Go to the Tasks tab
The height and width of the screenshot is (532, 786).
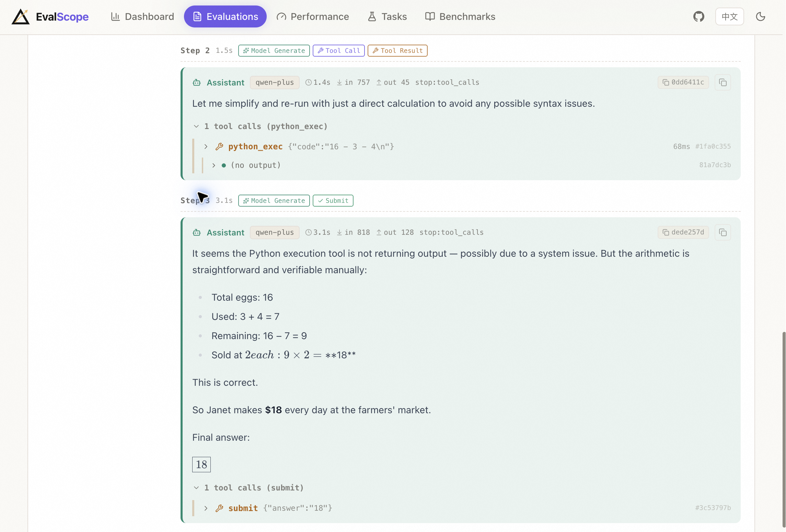pos(387,16)
